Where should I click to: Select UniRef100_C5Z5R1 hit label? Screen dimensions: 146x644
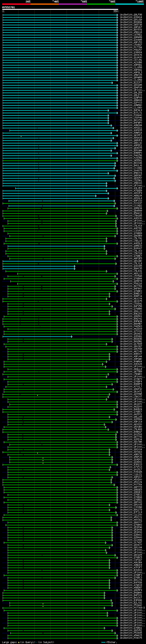click(x=131, y=181)
